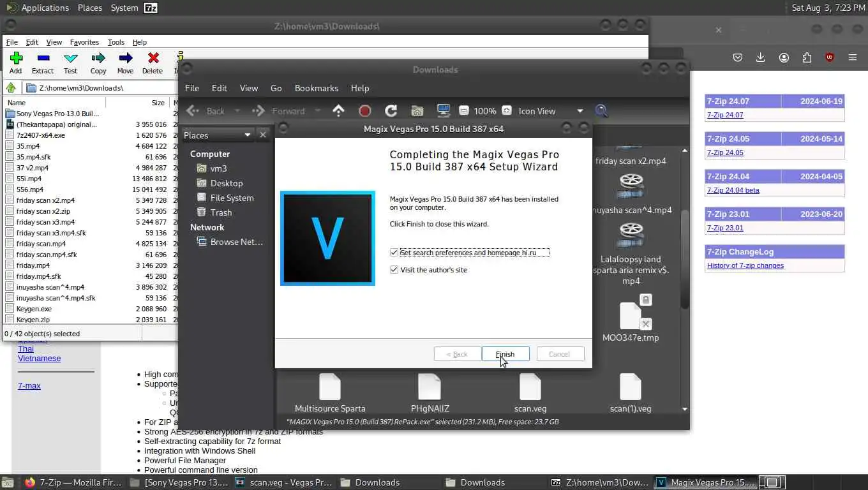Image resolution: width=868 pixels, height=490 pixels.
Task: Open the Firefox hamburger menu
Action: (853, 57)
